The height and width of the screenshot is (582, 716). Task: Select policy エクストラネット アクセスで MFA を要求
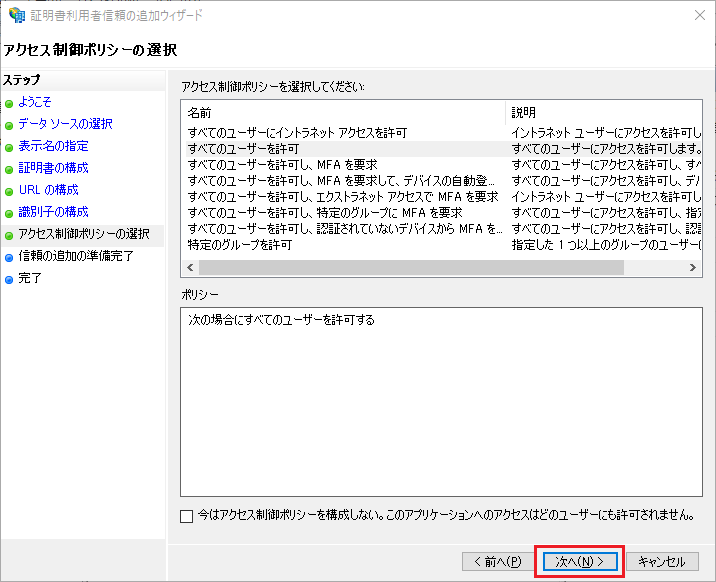coord(343,197)
